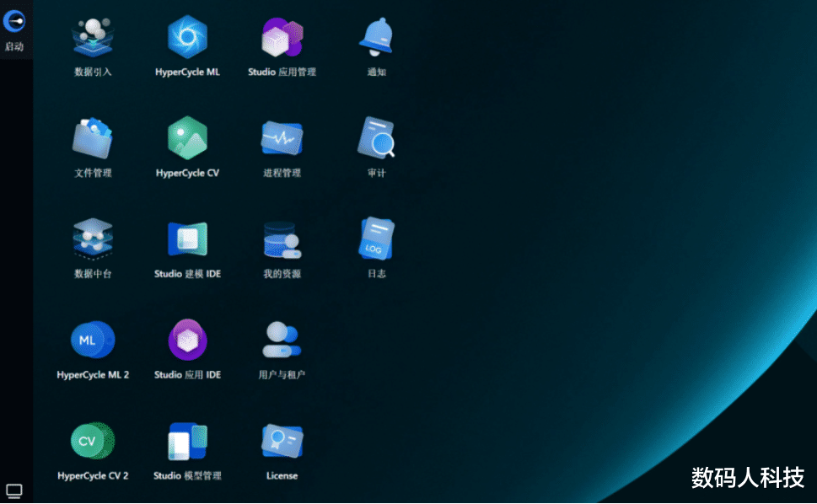This screenshot has height=504, width=817.
Task: Open the 审计 magnifier icon
Action: pos(376,137)
